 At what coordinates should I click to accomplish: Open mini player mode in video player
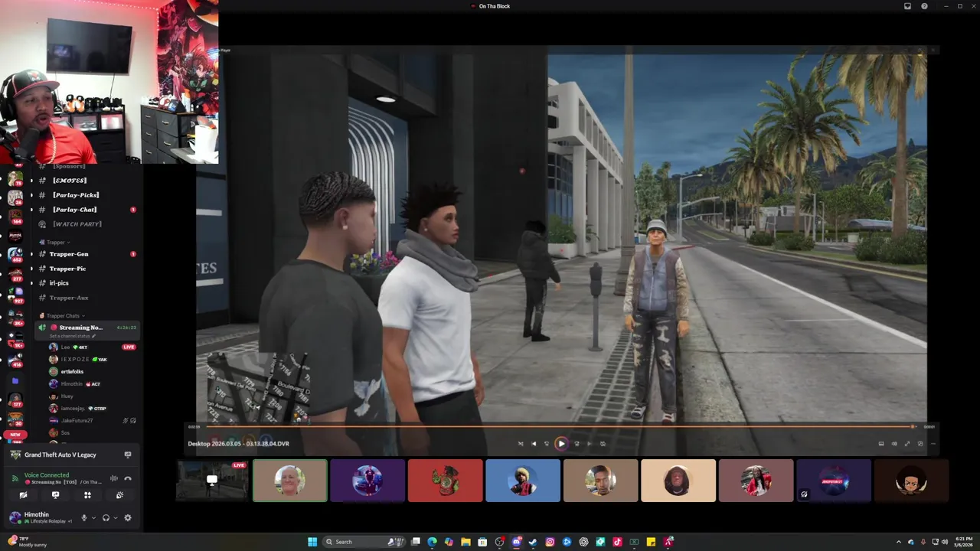[x=920, y=444]
